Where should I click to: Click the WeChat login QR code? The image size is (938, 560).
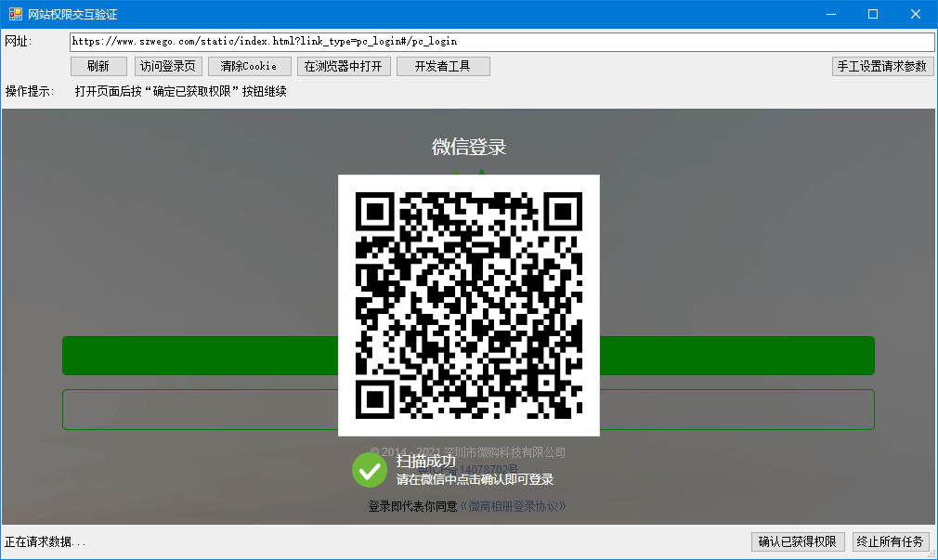(469, 306)
